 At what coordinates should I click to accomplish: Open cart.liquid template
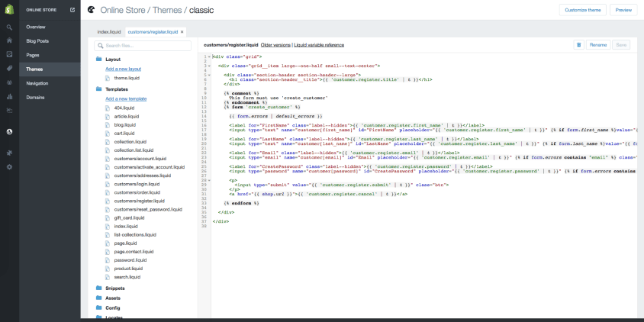tap(124, 134)
